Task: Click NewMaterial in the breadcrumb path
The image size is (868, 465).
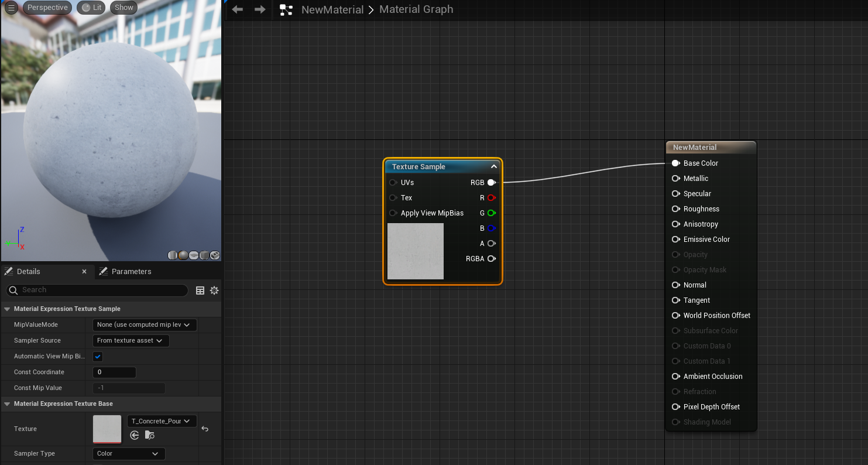Action: pyautogui.click(x=332, y=10)
